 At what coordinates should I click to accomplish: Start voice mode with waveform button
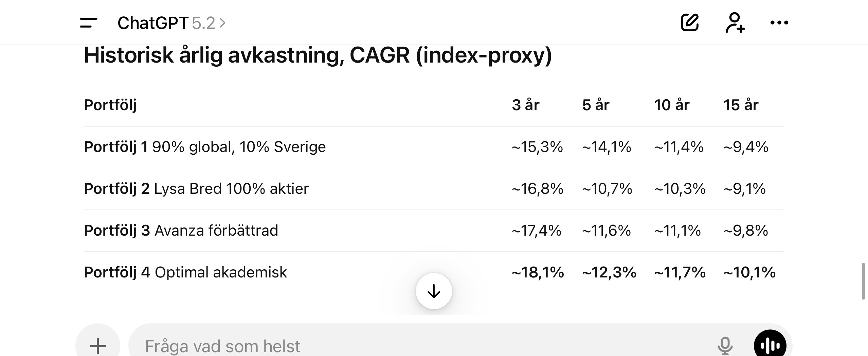pyautogui.click(x=770, y=345)
